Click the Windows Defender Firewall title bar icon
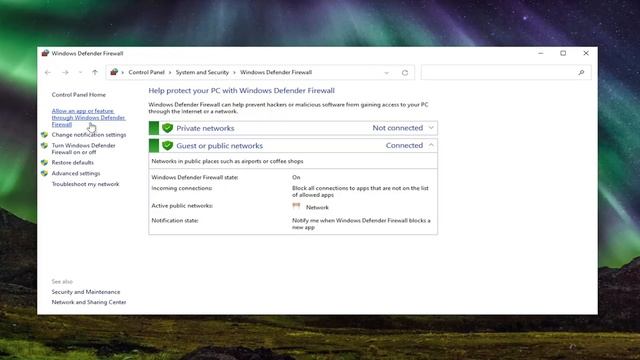 point(45,53)
